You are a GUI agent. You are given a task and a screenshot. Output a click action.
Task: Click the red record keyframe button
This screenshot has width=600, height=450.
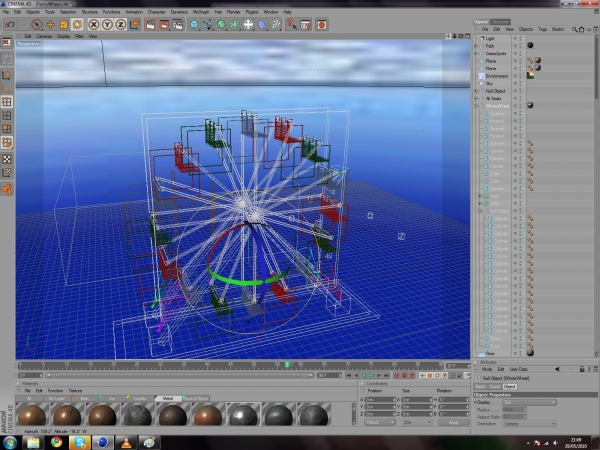coord(397,376)
